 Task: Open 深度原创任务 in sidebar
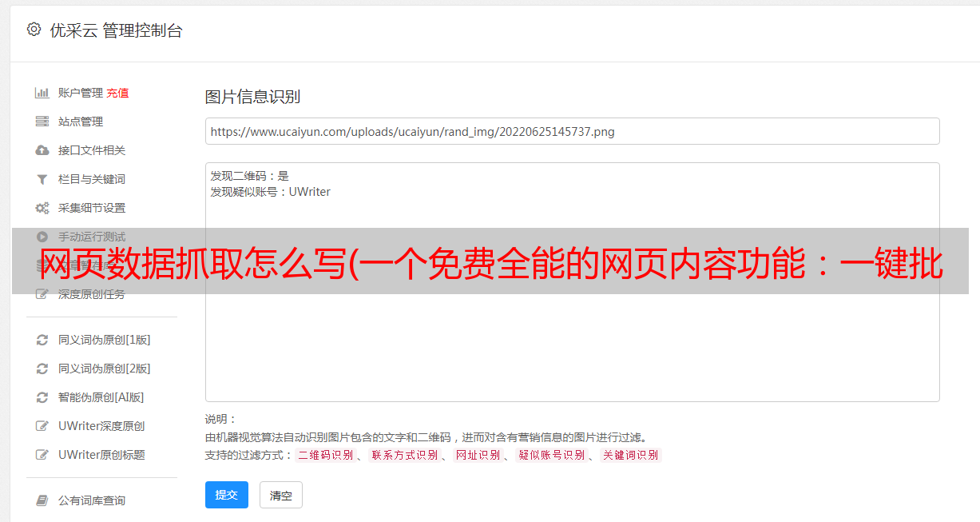point(92,294)
